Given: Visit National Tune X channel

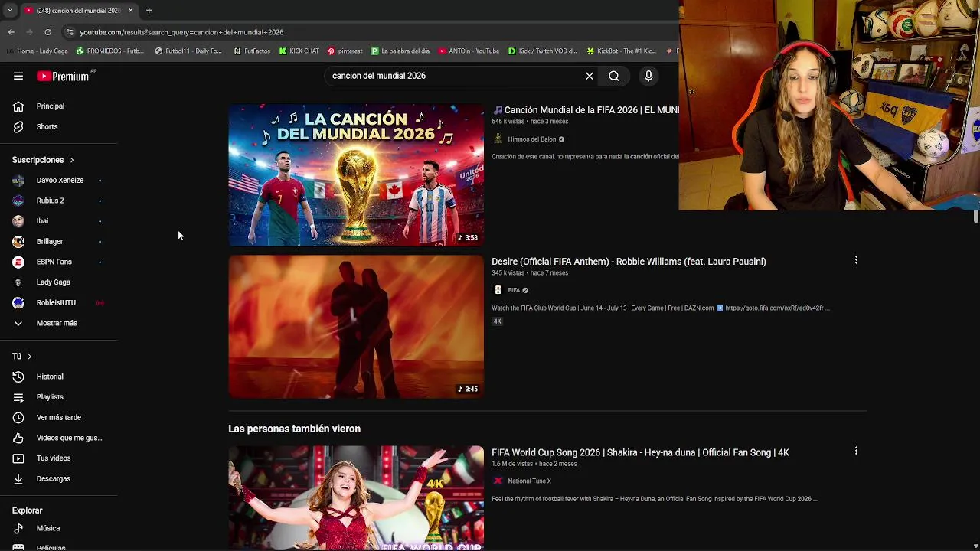Looking at the screenshot, I should pyautogui.click(x=529, y=481).
